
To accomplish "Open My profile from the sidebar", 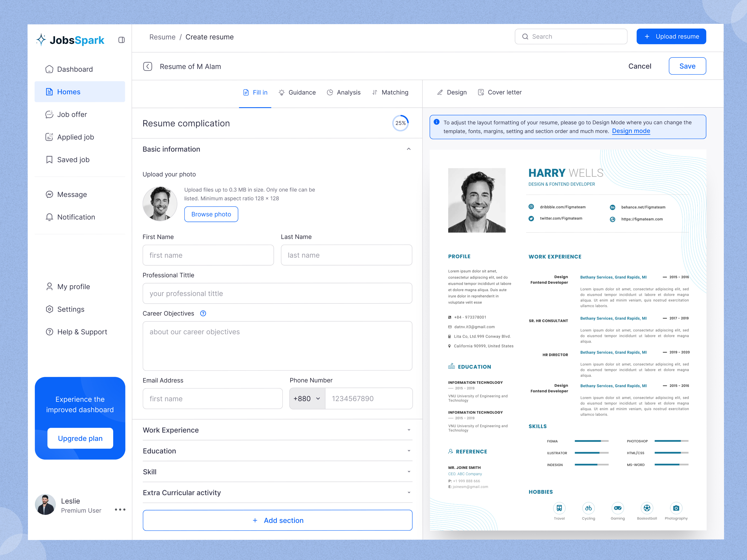I will 73,287.
